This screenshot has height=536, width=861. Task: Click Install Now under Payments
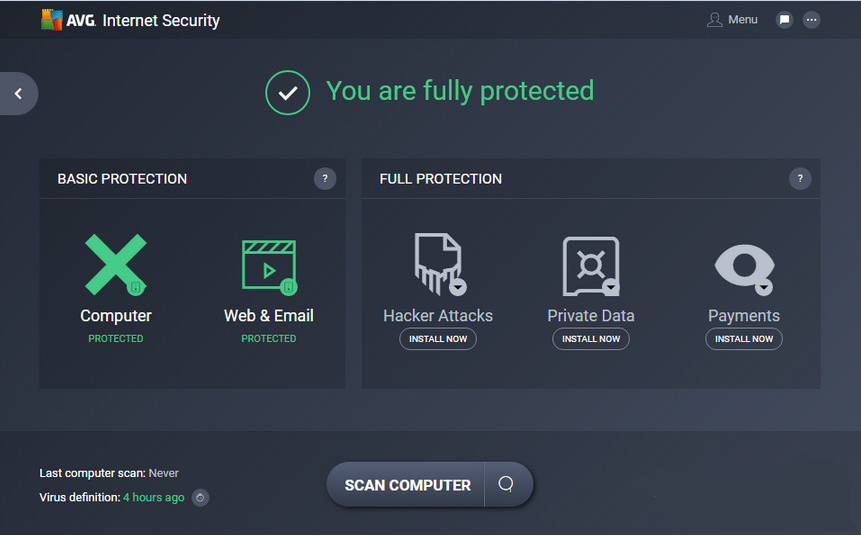click(744, 339)
